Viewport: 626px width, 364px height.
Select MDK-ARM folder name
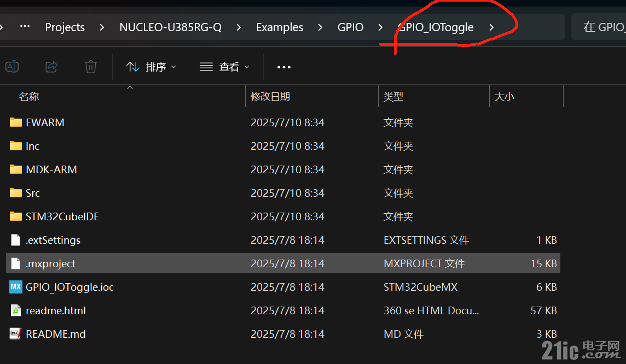[51, 169]
